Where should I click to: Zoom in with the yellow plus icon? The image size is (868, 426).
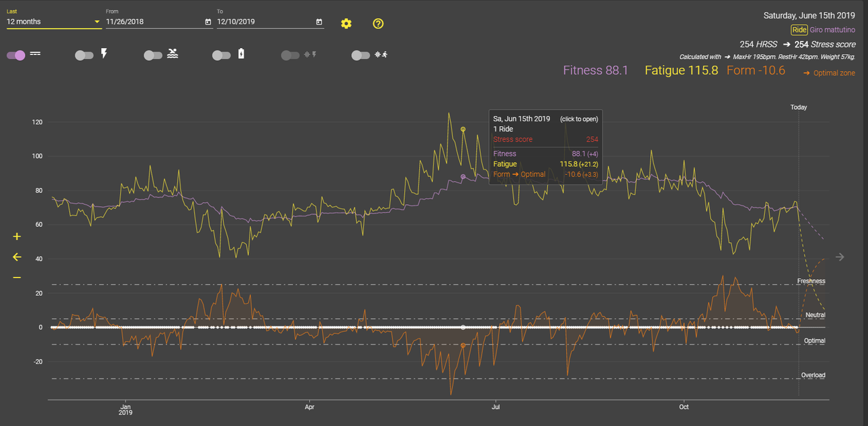[x=17, y=237]
